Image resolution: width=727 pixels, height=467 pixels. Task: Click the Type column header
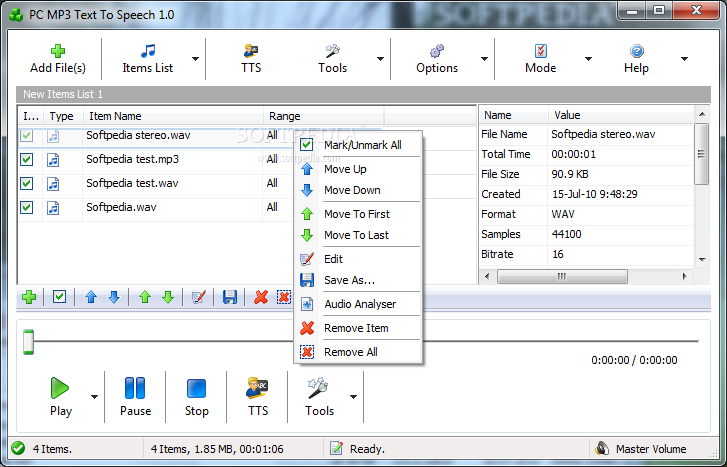point(63,116)
